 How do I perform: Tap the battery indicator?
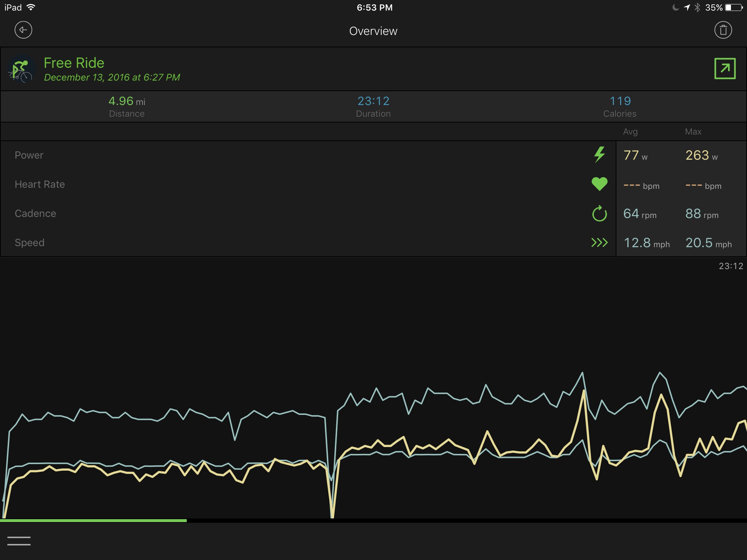click(734, 7)
